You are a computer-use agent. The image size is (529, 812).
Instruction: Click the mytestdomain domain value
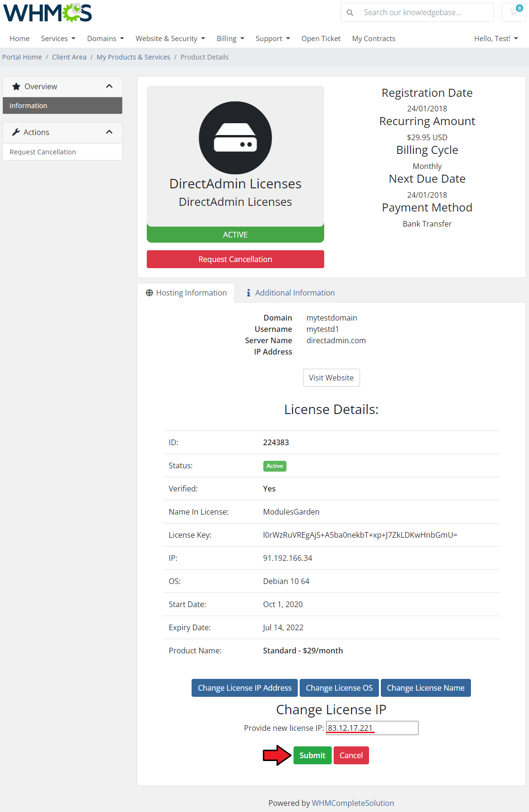click(x=332, y=318)
